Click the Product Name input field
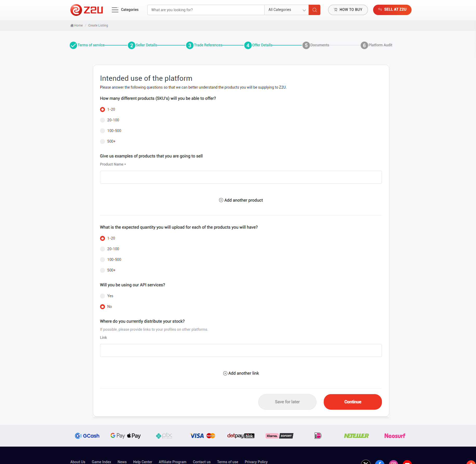Screen dimensions: 476x464 point(241,177)
